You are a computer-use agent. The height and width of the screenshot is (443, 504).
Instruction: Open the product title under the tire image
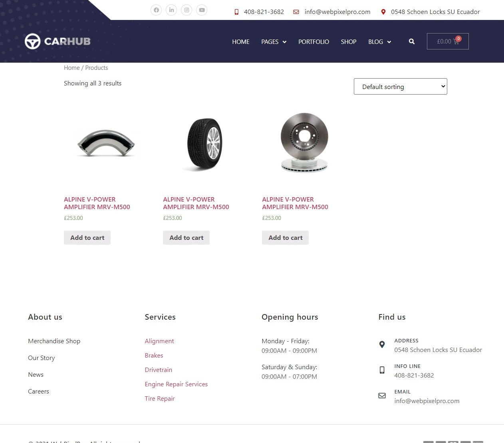point(196,203)
